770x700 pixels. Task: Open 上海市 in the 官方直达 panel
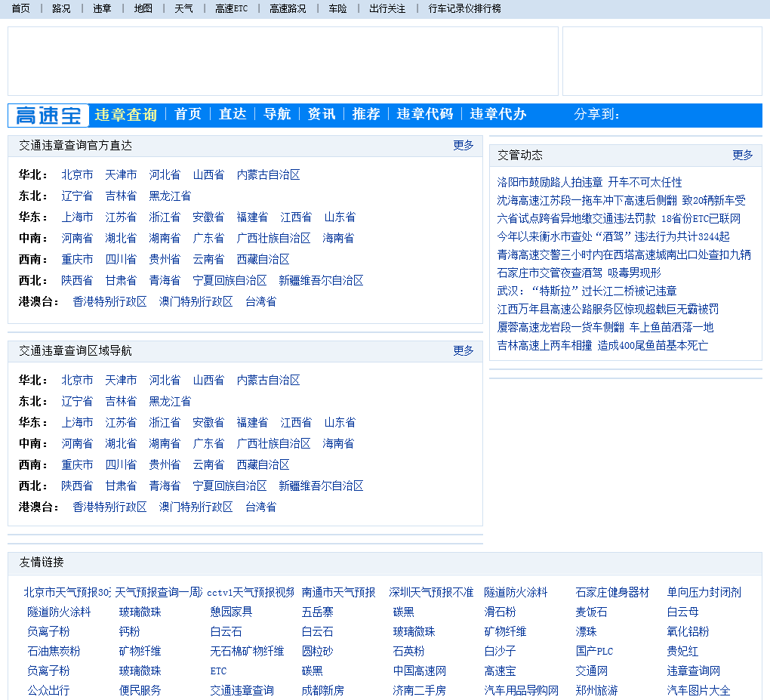point(77,217)
